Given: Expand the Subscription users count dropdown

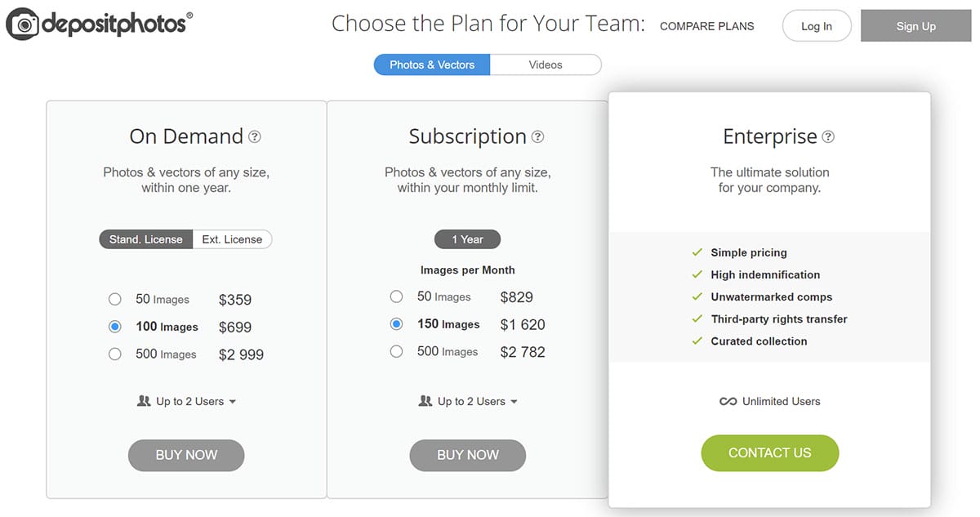Looking at the screenshot, I should 514,402.
